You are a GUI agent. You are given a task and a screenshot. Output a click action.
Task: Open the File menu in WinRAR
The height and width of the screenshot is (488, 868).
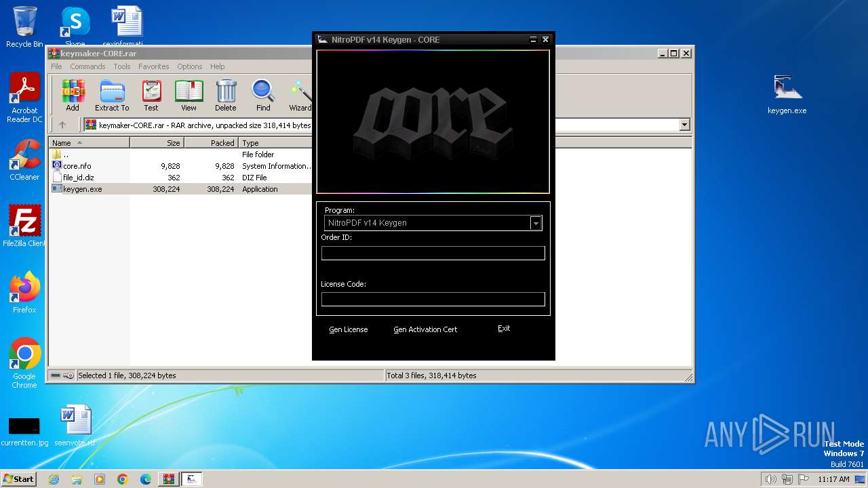point(56,66)
